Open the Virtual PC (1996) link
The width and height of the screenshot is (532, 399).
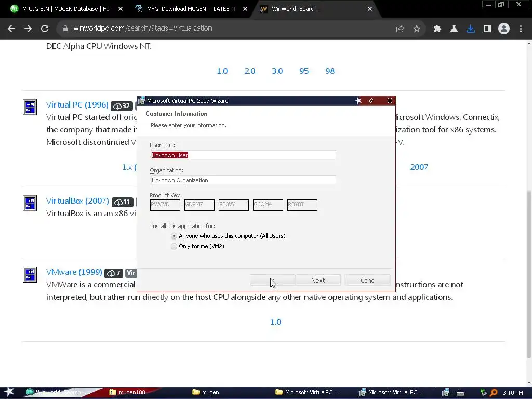(x=77, y=105)
